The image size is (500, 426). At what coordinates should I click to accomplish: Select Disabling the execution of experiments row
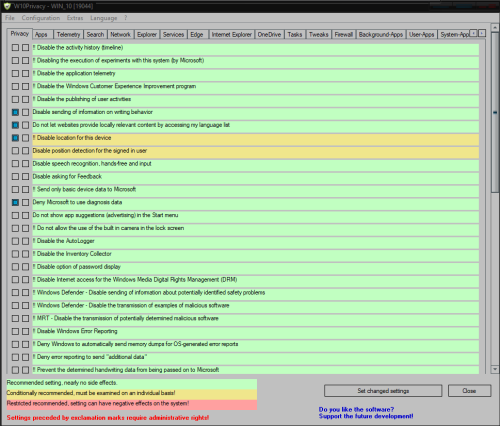(x=256, y=61)
